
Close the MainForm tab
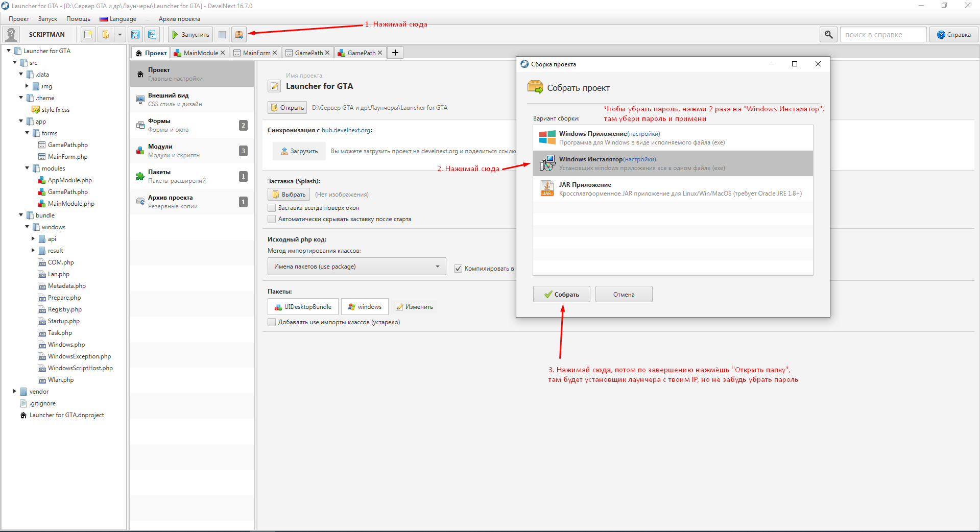[275, 53]
